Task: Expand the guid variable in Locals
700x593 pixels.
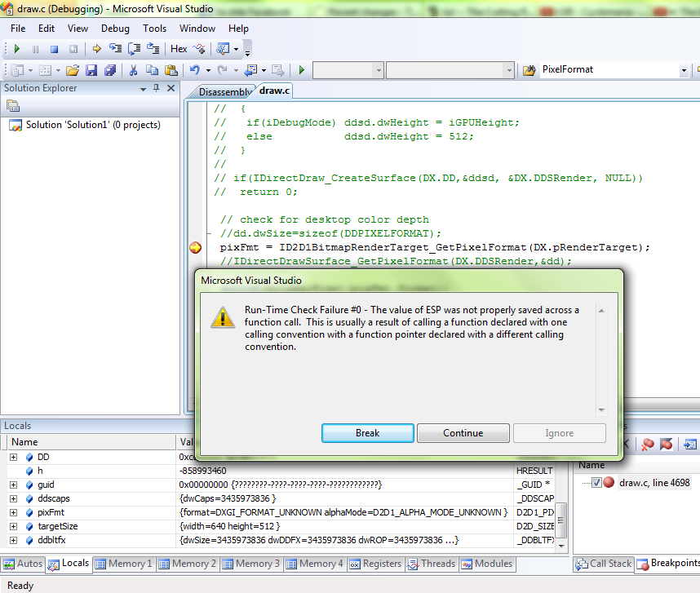Action: 13,485
